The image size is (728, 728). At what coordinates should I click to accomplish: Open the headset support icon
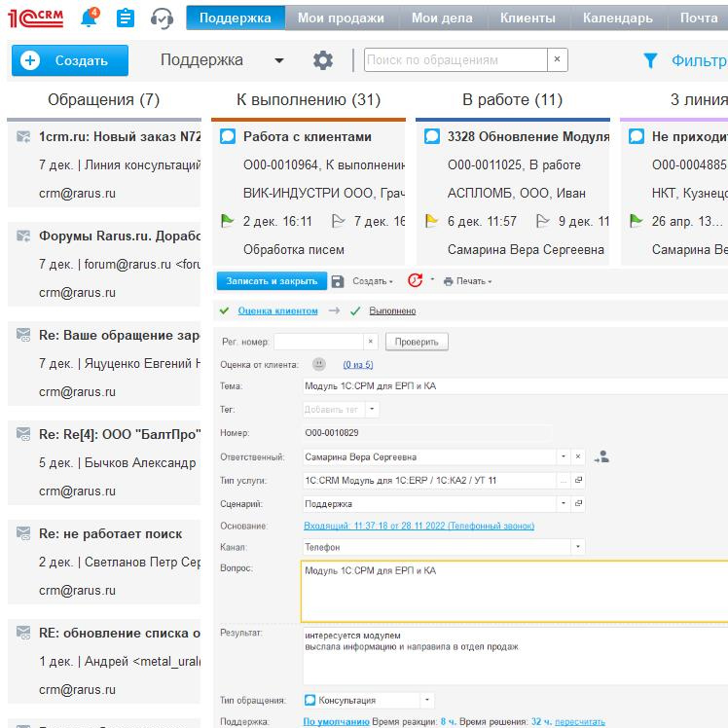point(162,18)
